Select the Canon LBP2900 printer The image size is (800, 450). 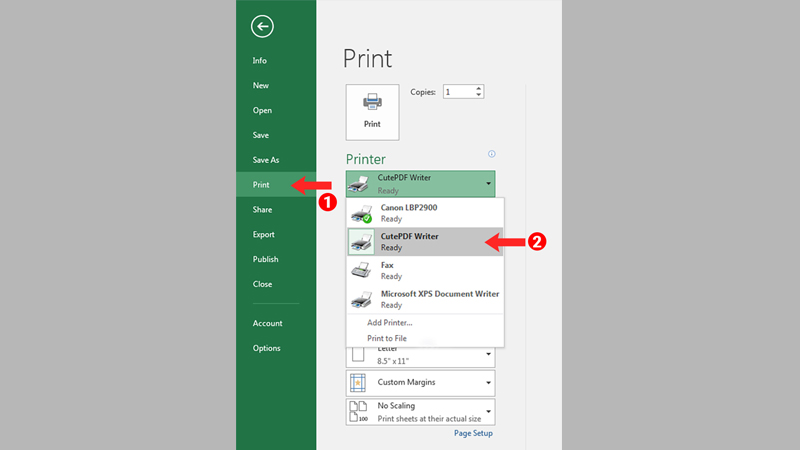424,213
